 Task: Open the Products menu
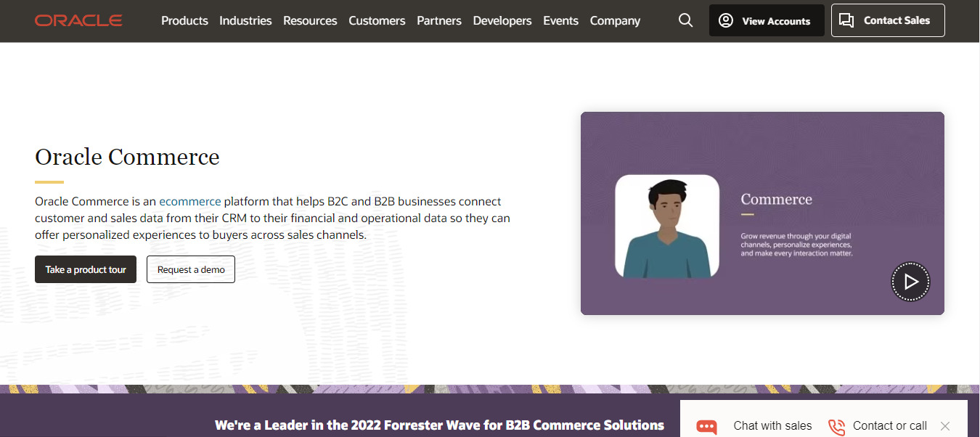point(184,20)
